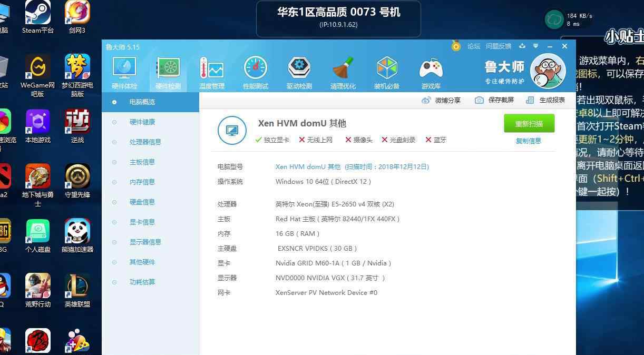Image resolution: width=644 pixels, height=355 pixels.
Task: Go to 功耗估算 in the sidebar
Action: pos(142,282)
